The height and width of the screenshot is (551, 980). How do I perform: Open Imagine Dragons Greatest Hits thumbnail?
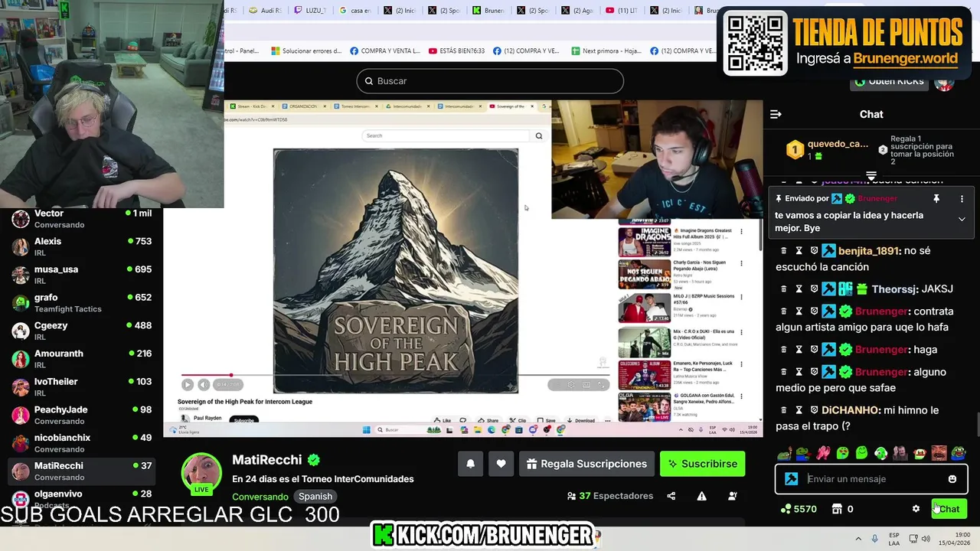pos(644,241)
